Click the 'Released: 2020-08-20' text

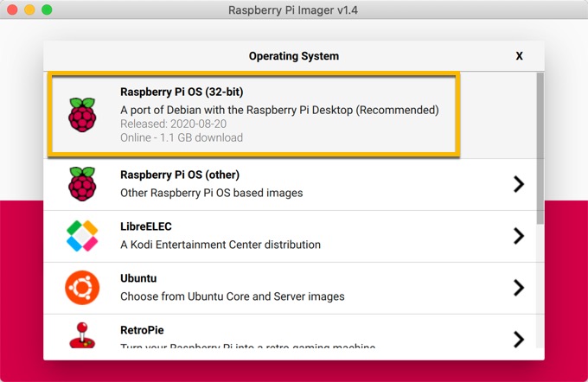click(173, 124)
